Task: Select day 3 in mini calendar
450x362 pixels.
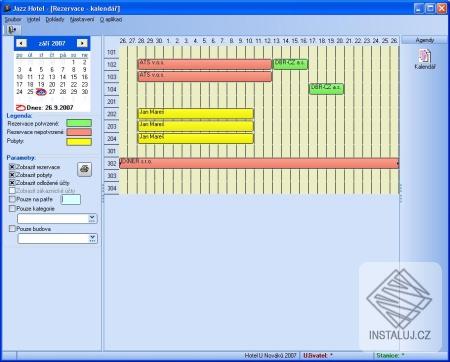Action: 19,69
